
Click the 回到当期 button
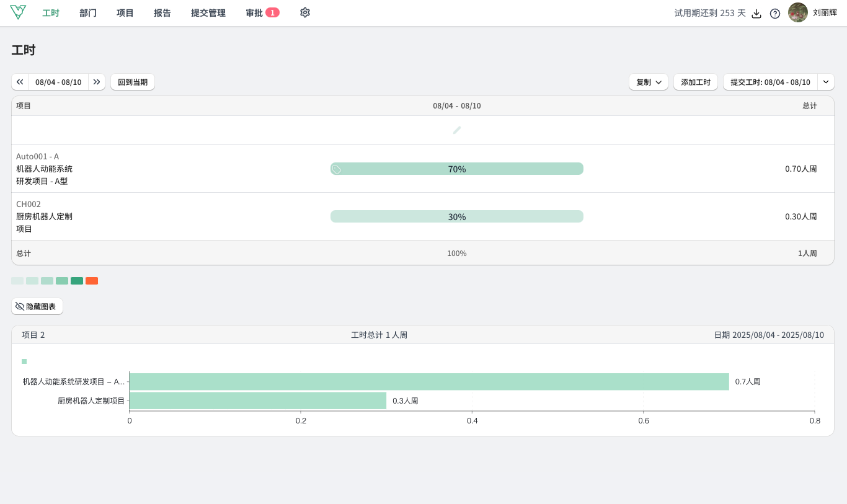[x=133, y=82]
